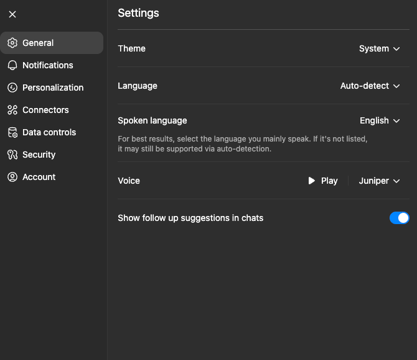Click the Play triangle icon for Voice
The image size is (417, 360).
[x=311, y=181]
